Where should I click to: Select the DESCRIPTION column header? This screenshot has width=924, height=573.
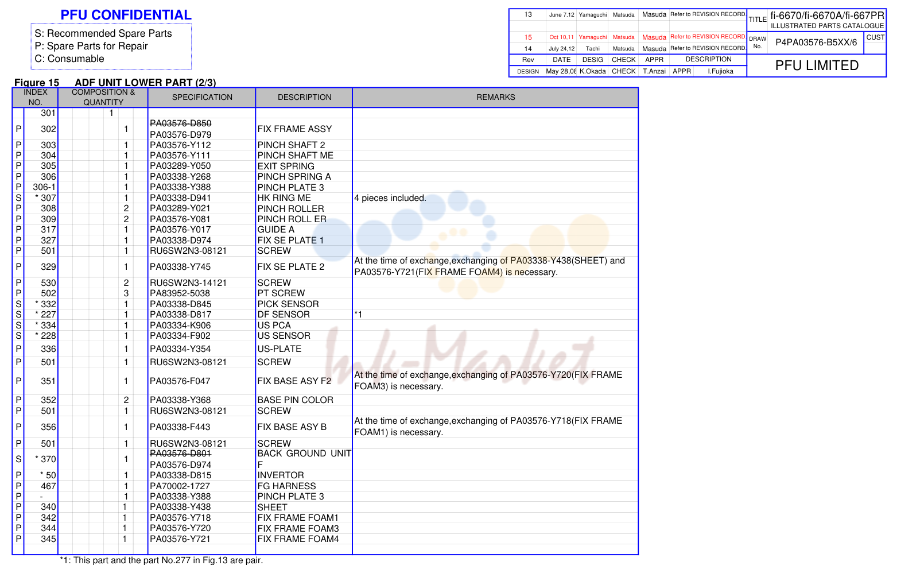(x=304, y=97)
